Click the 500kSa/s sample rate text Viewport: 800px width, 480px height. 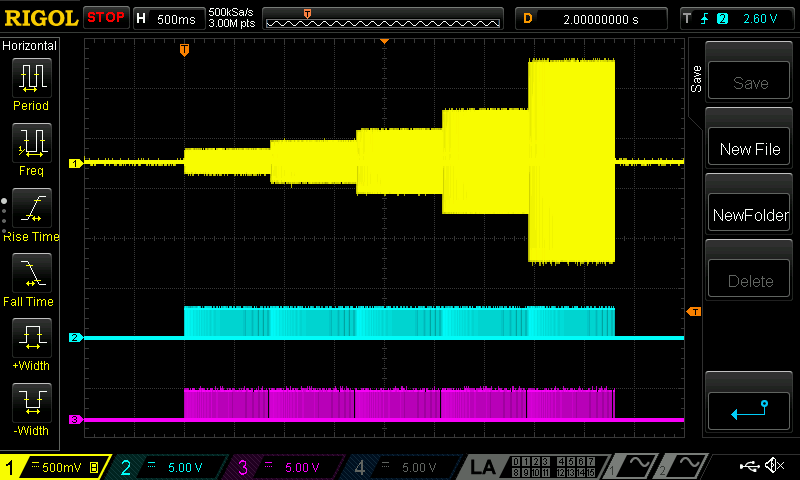pos(231,12)
